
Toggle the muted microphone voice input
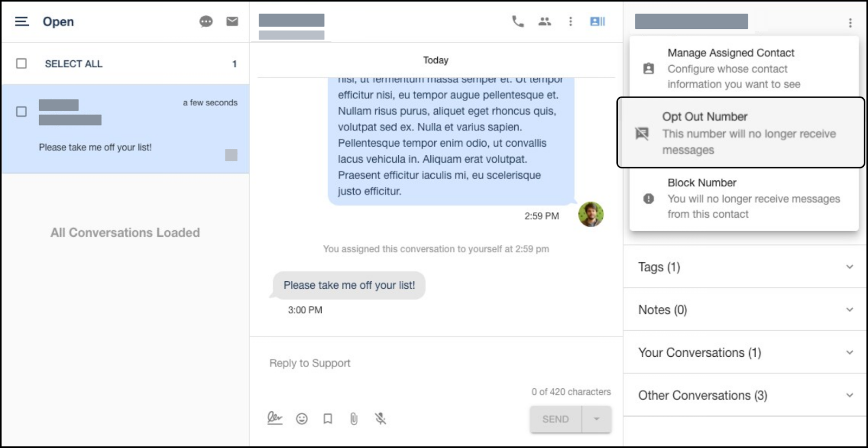click(x=380, y=419)
